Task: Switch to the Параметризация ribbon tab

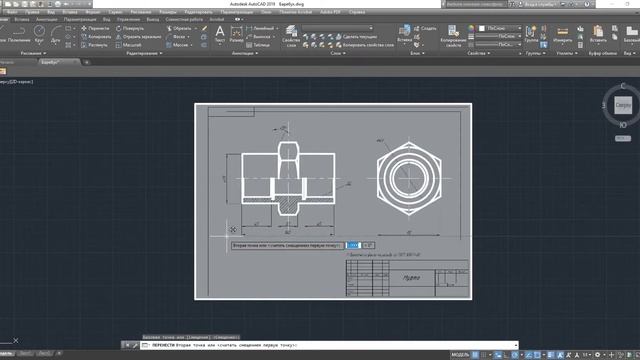Action: 80,20
